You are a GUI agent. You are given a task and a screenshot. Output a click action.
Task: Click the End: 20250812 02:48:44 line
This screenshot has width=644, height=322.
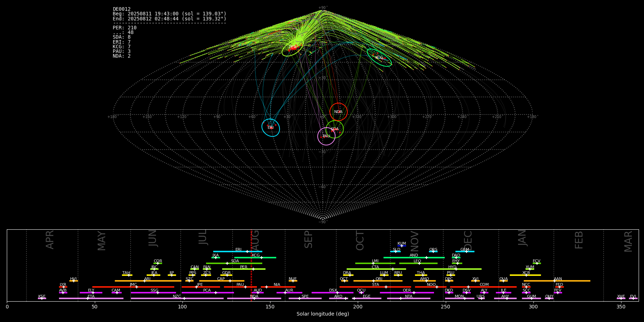click(x=170, y=19)
